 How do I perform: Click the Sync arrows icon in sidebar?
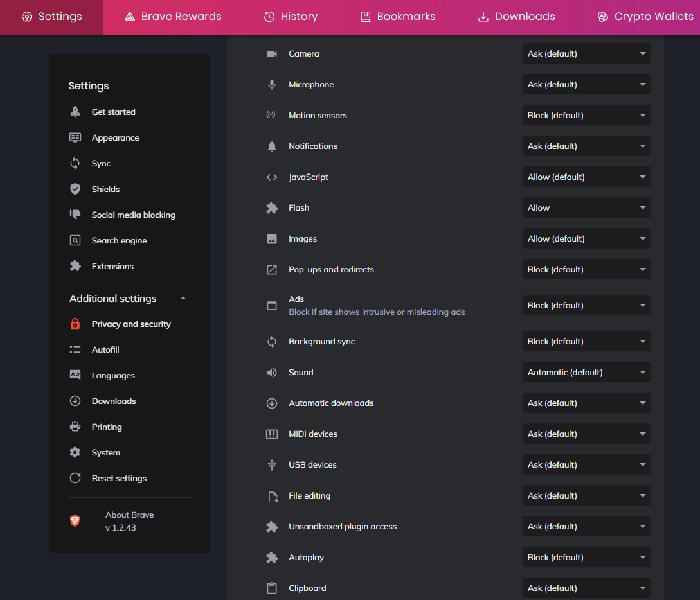(x=75, y=163)
